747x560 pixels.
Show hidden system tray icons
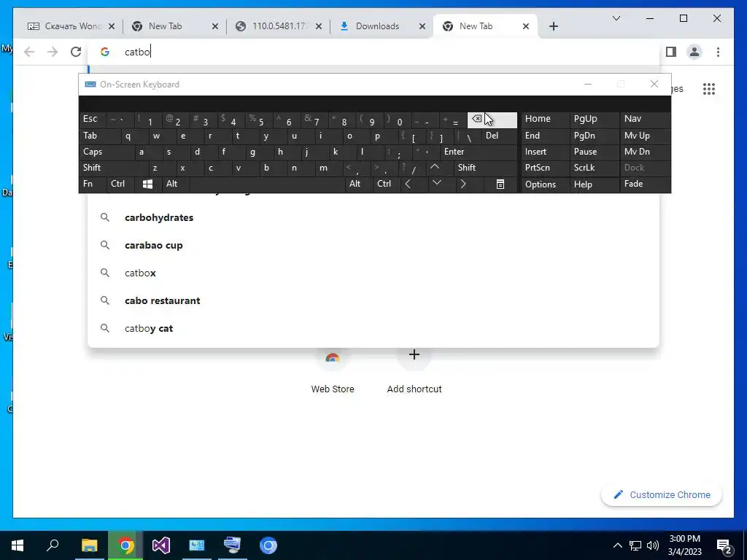[x=617, y=545]
